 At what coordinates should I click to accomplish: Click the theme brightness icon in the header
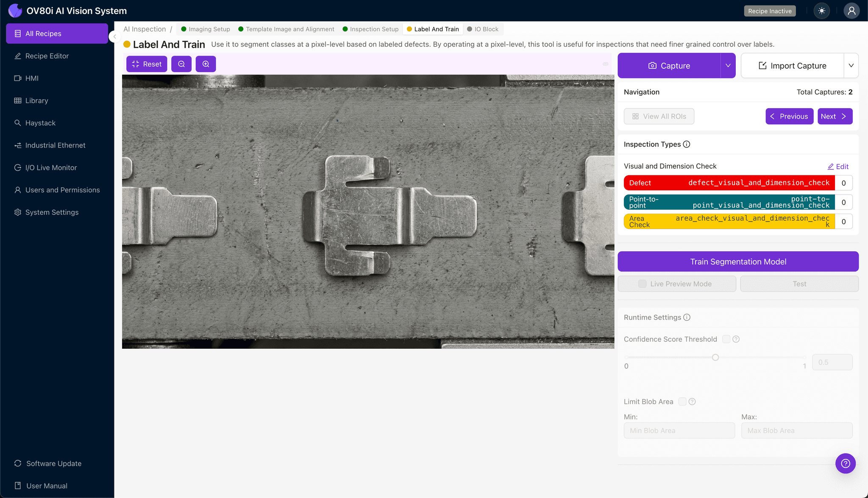click(x=821, y=11)
